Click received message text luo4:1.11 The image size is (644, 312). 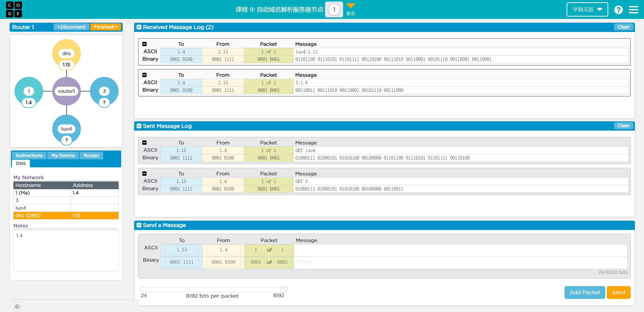(306, 52)
